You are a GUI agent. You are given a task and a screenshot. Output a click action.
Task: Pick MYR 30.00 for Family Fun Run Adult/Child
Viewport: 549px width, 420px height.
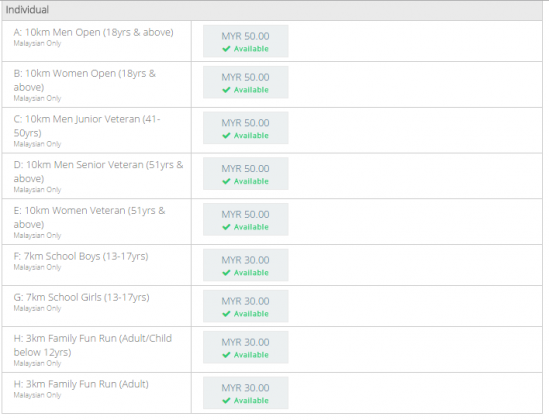tap(245, 347)
